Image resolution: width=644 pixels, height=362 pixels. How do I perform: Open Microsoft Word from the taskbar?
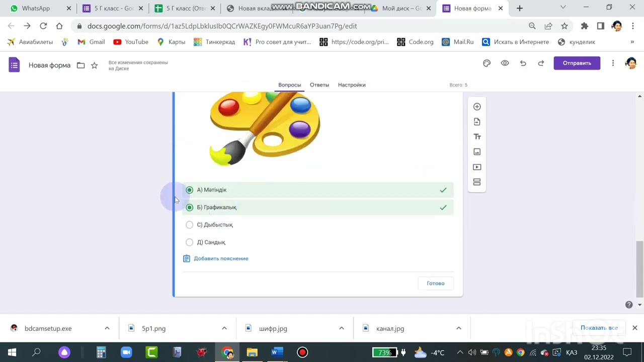[277, 352]
